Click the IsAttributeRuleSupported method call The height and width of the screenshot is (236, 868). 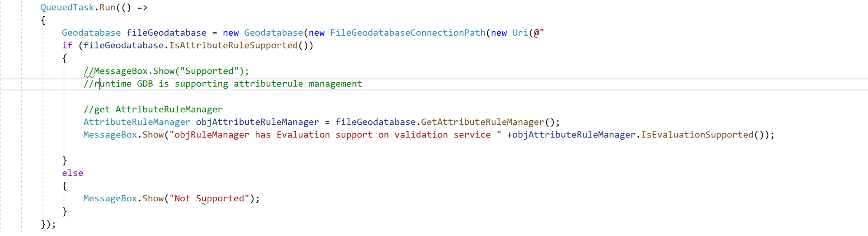pos(233,46)
